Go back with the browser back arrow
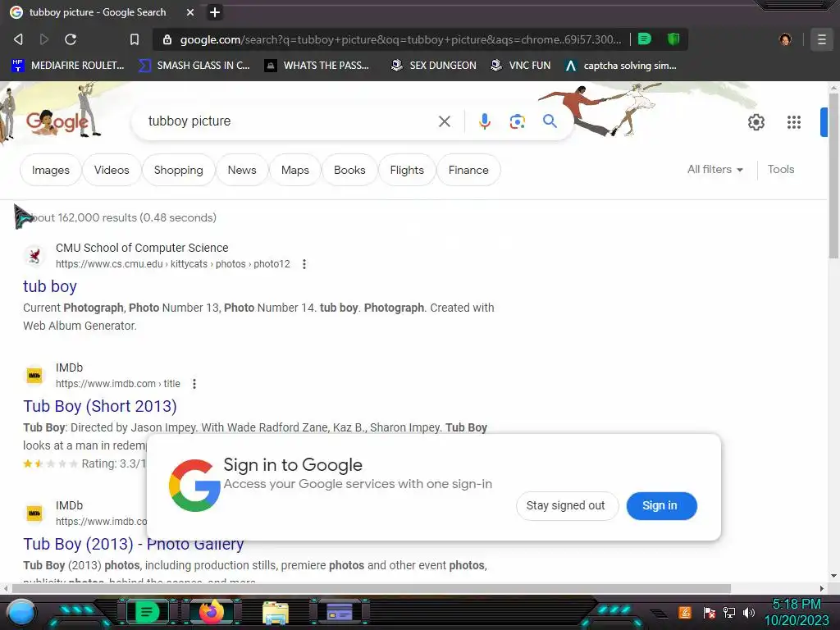The image size is (840, 630). click(x=18, y=39)
